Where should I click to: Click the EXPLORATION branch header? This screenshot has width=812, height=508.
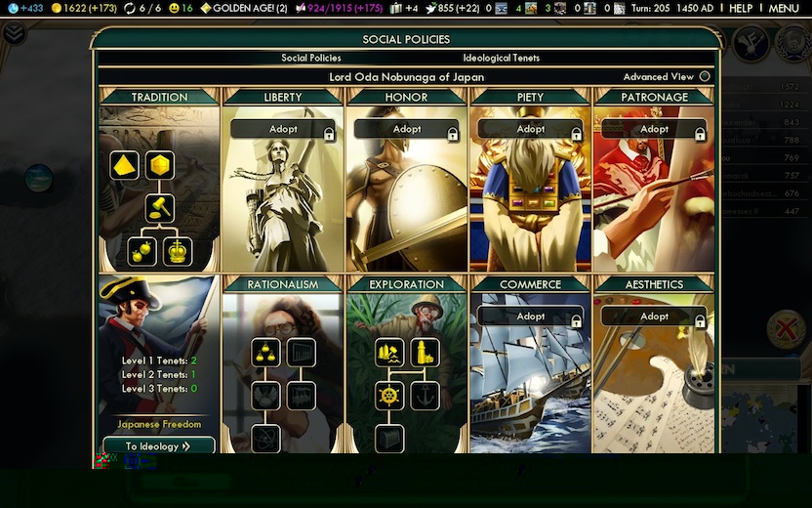(407, 284)
